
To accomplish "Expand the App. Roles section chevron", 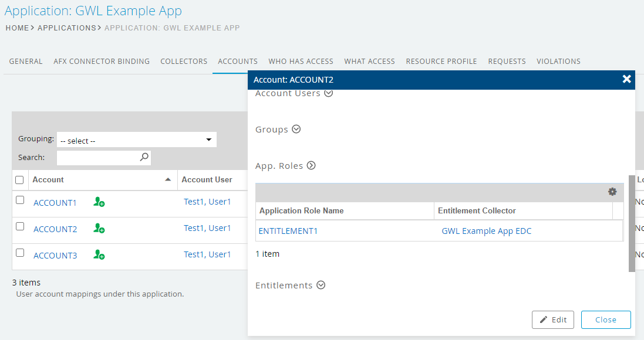I will click(x=312, y=165).
